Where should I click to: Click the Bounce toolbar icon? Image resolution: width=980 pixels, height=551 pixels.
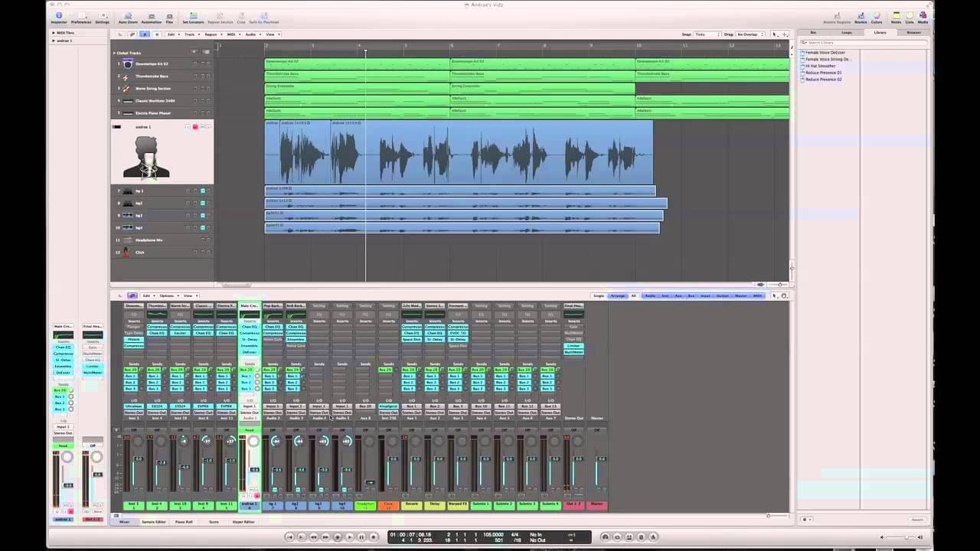(861, 16)
